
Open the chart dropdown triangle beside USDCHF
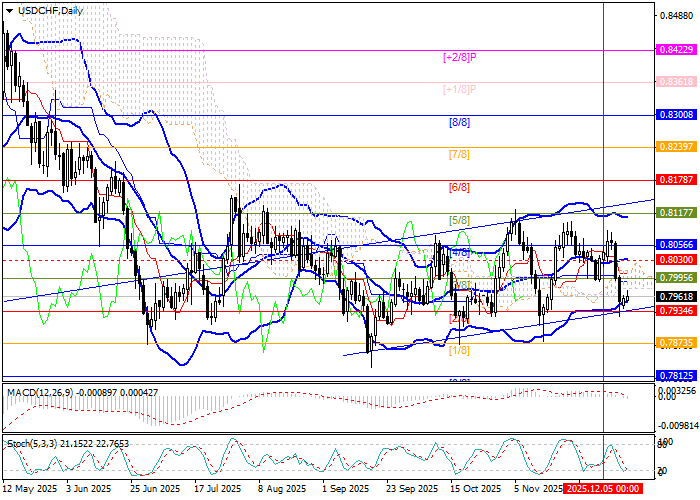click(9, 11)
